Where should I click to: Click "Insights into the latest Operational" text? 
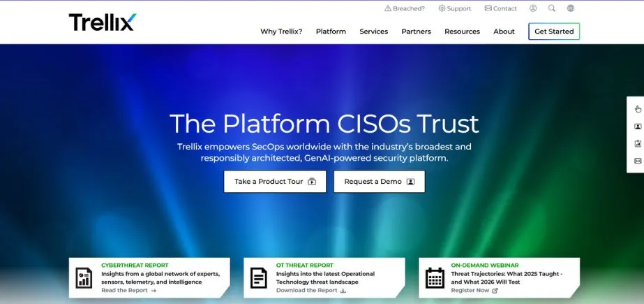point(325,273)
